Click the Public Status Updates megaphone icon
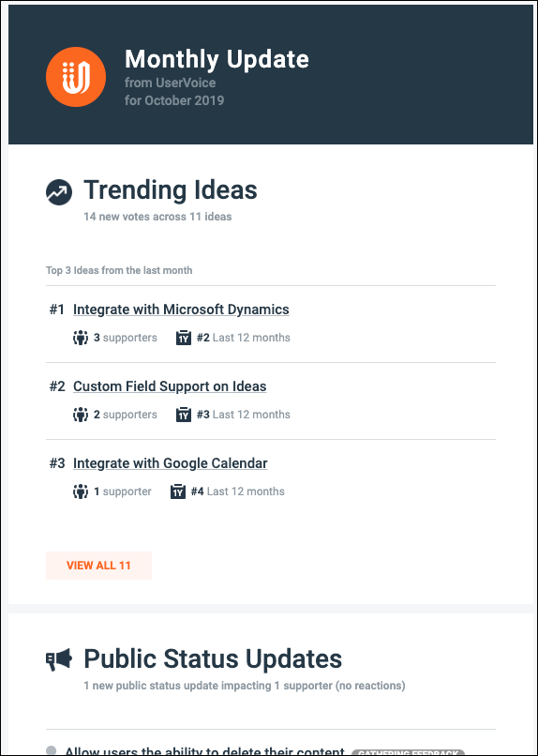This screenshot has height=756, width=538. click(x=59, y=659)
